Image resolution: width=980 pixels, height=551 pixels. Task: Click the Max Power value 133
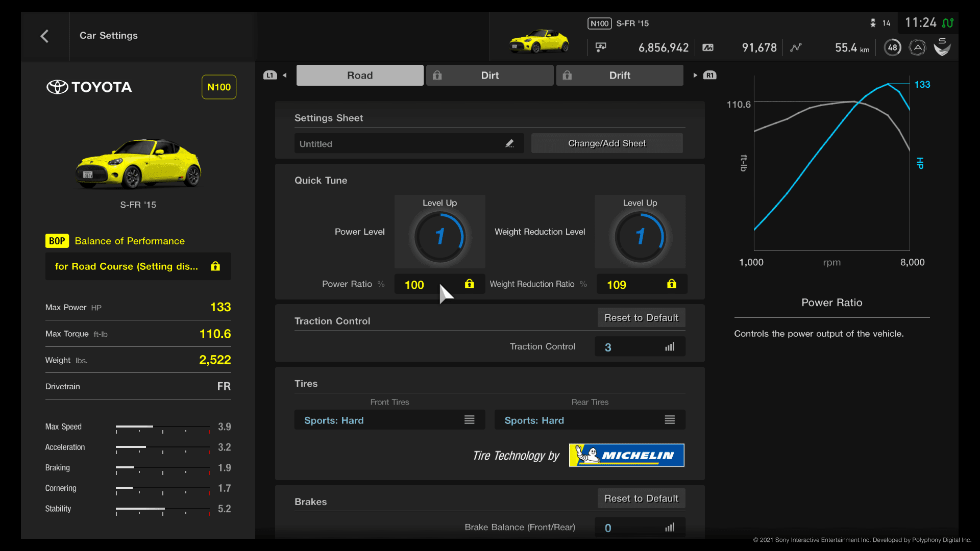pyautogui.click(x=220, y=307)
